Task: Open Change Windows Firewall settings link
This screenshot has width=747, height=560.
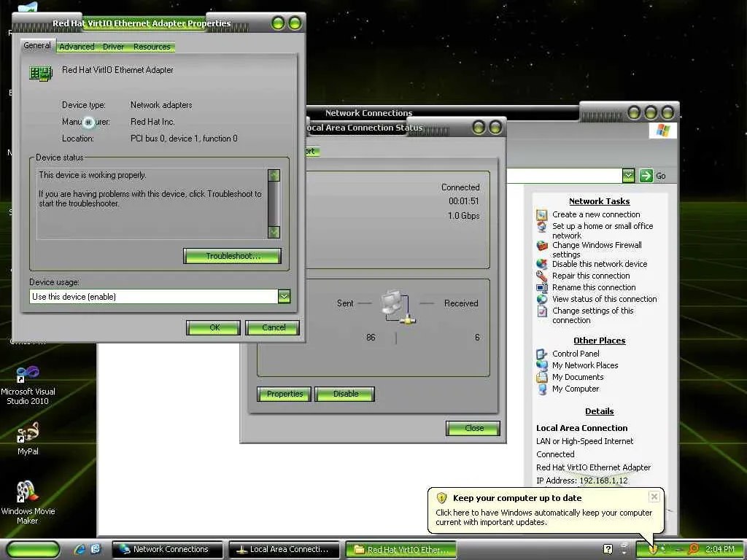Action: click(597, 250)
